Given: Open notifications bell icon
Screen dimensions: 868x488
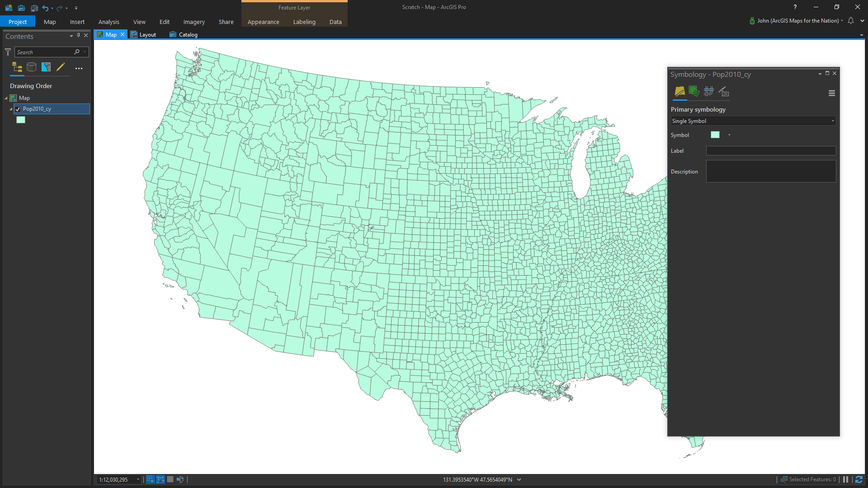Looking at the screenshot, I should tap(851, 21).
